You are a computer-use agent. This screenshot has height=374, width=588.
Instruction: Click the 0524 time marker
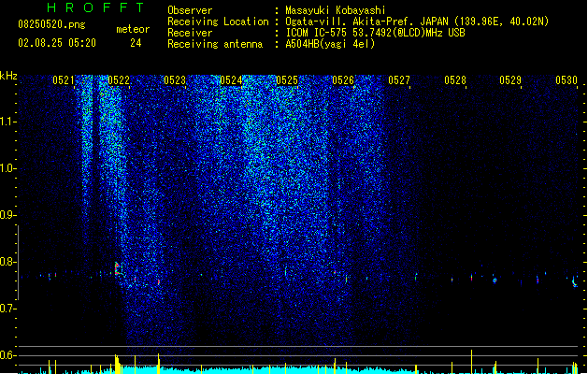click(x=231, y=80)
